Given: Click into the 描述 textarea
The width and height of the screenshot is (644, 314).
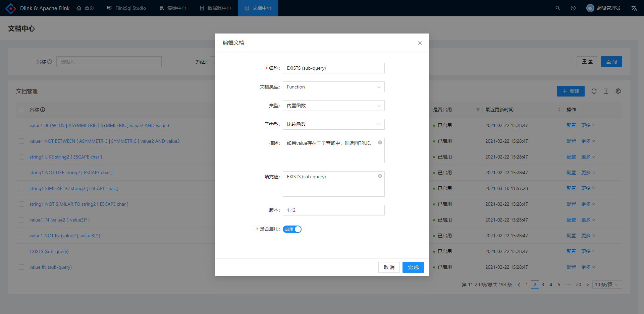Looking at the screenshot, I should (334, 150).
